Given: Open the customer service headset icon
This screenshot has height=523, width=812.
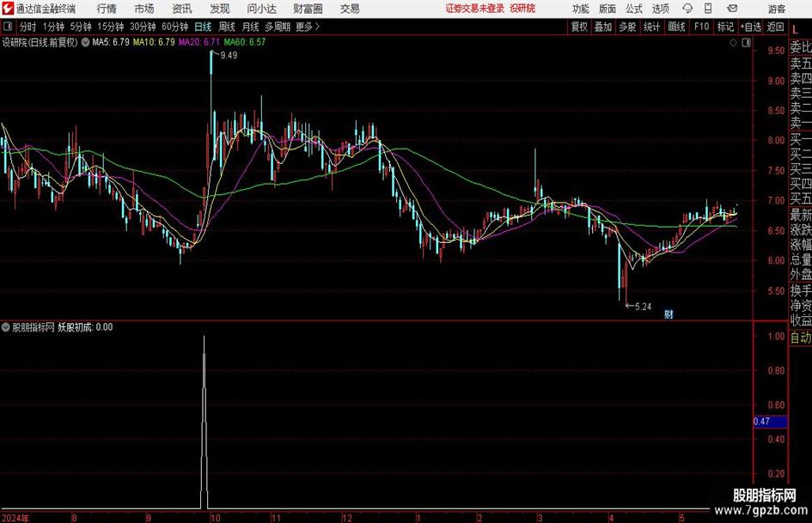Looking at the screenshot, I should (x=687, y=9).
